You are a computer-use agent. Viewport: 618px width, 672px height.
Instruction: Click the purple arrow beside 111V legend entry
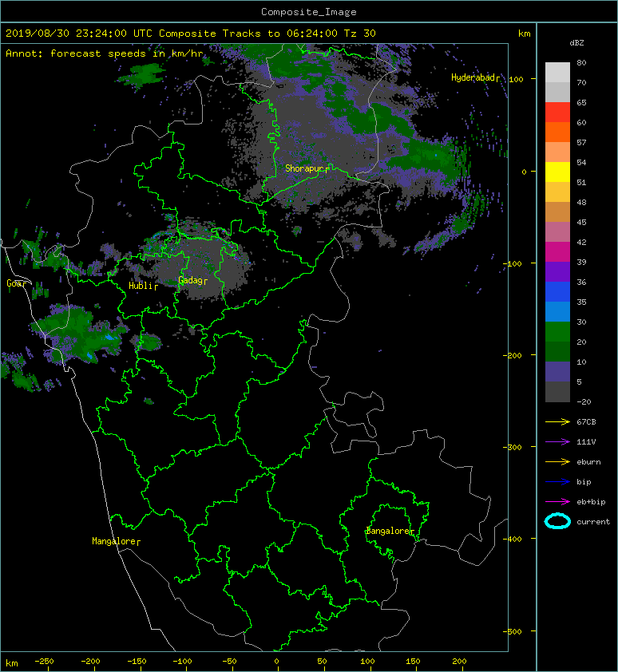[x=557, y=442]
